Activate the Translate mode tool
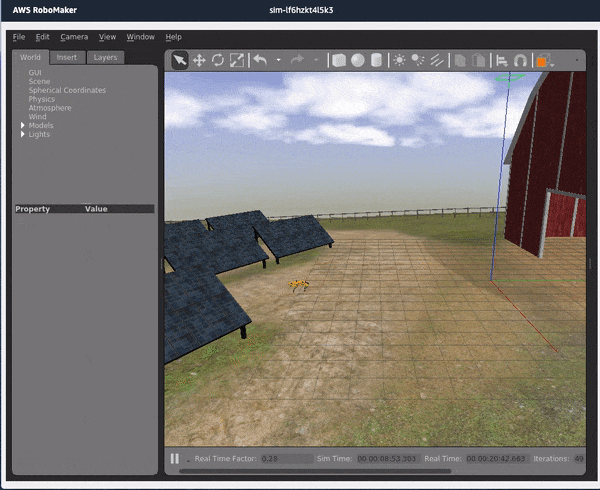Screen dimensions: 600x490 tap(199, 60)
